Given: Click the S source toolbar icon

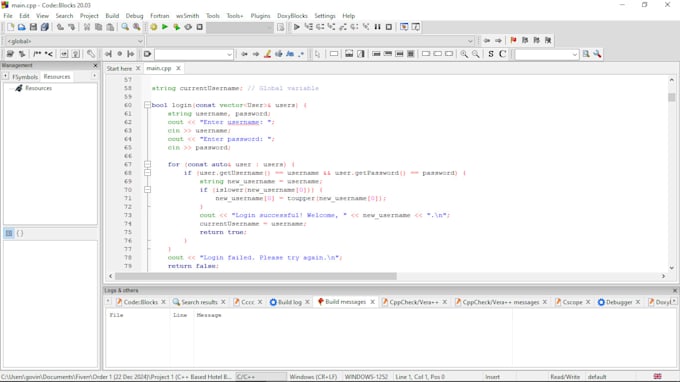Looking at the screenshot, I should (x=490, y=54).
